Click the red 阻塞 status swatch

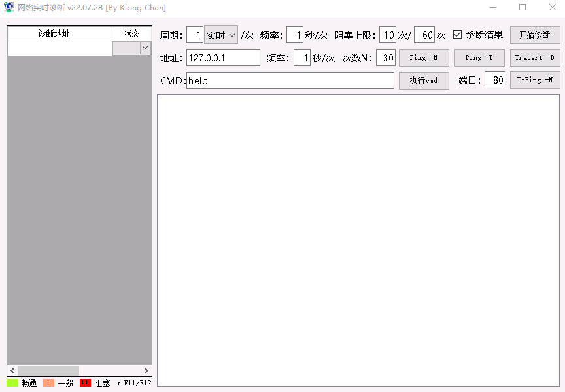coord(86,383)
